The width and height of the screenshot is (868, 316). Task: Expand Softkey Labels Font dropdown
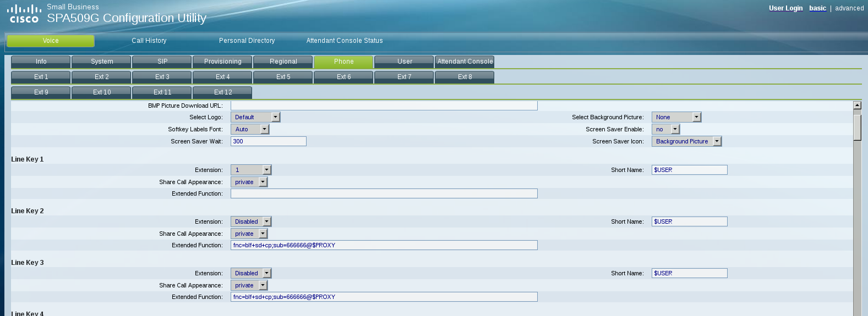pyautogui.click(x=249, y=129)
